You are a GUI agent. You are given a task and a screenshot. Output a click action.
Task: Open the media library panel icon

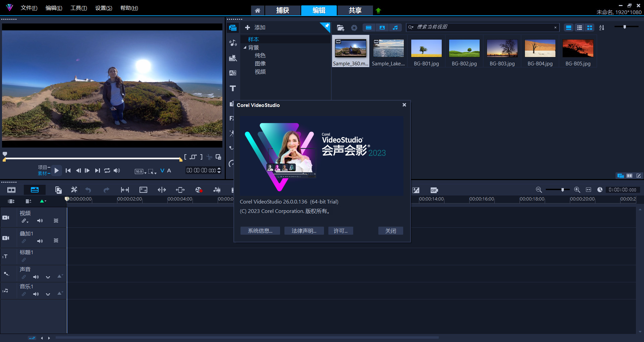pyautogui.click(x=233, y=28)
